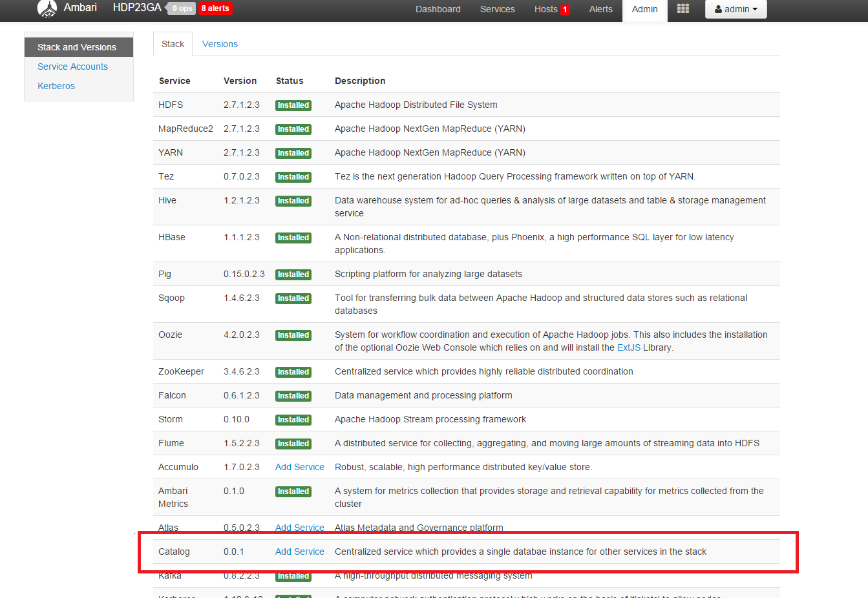Click the Version column header
The height and width of the screenshot is (598, 868).
240,81
